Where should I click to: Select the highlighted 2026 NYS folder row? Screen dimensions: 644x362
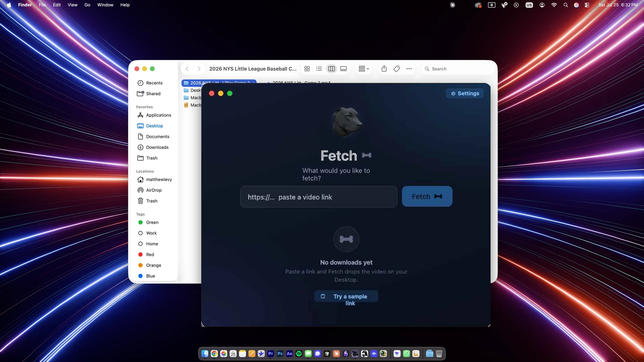coord(219,83)
